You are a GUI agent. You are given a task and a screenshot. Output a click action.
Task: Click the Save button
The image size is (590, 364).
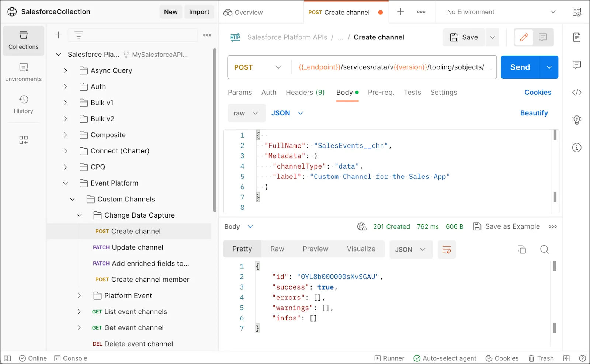point(464,37)
